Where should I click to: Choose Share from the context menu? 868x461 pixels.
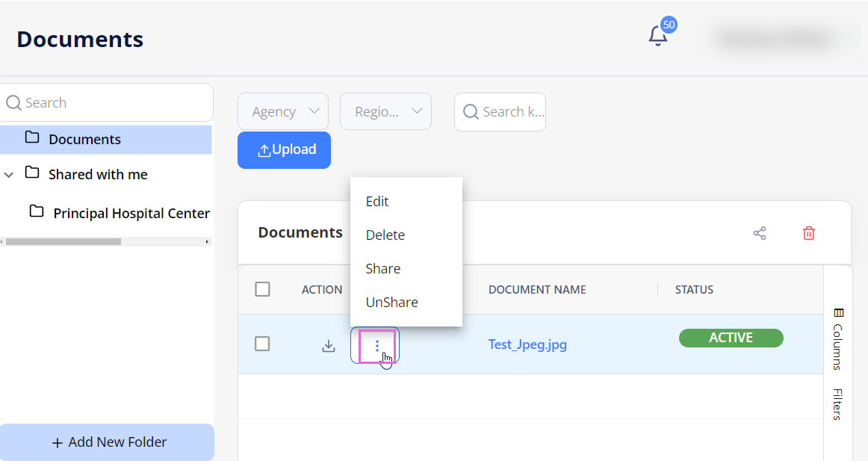406,269
